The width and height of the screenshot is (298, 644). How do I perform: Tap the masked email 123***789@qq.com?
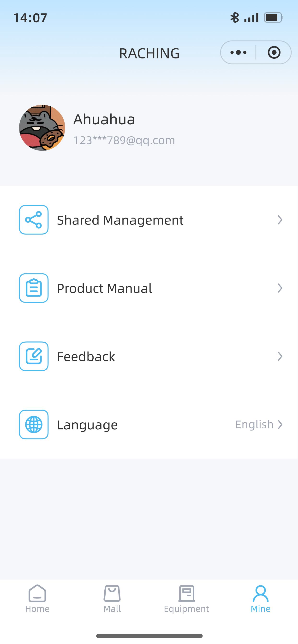coord(124,140)
